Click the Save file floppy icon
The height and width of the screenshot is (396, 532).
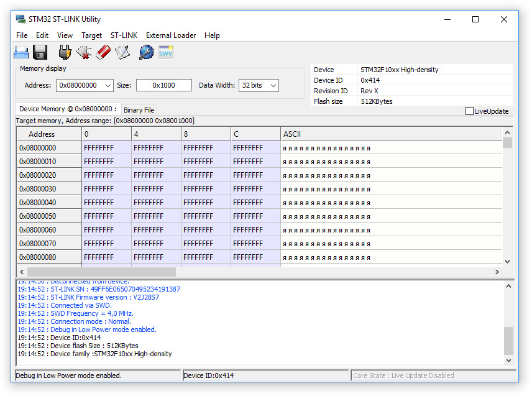pyautogui.click(x=40, y=52)
